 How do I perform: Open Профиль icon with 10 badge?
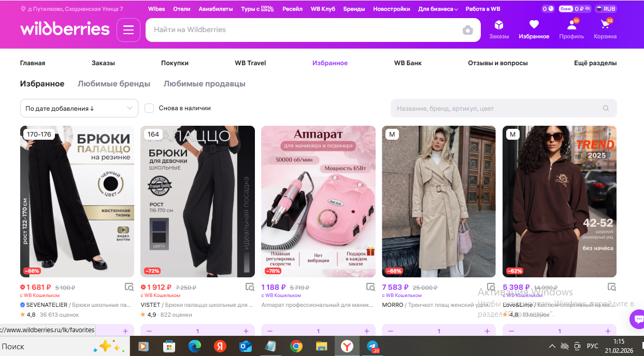(x=572, y=24)
